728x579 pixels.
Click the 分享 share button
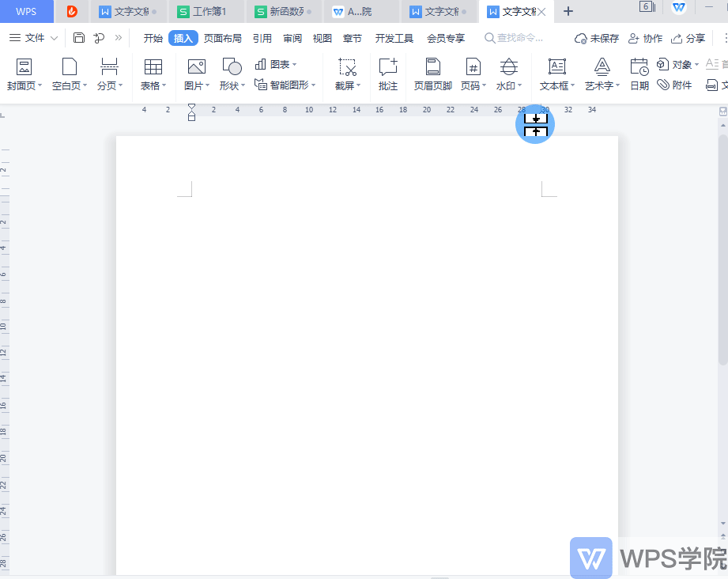point(688,38)
